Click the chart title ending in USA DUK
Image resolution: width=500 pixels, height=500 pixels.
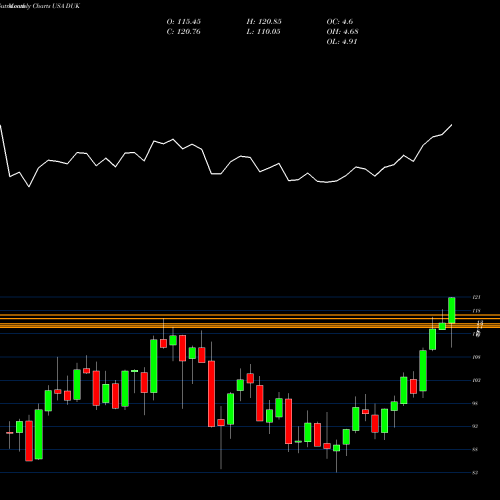40,6
